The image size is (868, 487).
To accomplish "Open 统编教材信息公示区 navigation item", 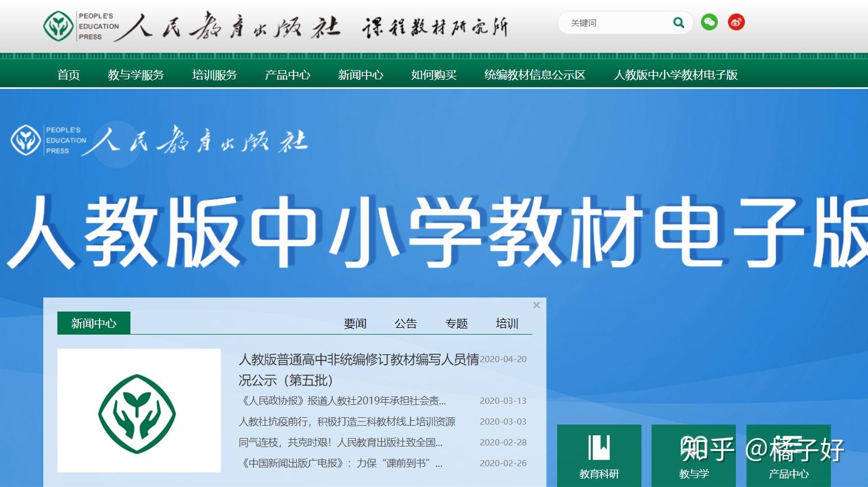I will 535,75.
